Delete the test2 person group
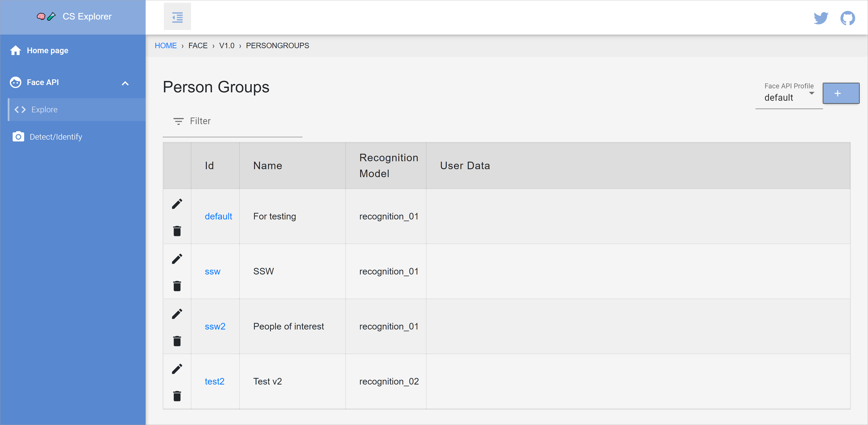The width and height of the screenshot is (868, 425). coord(177,396)
